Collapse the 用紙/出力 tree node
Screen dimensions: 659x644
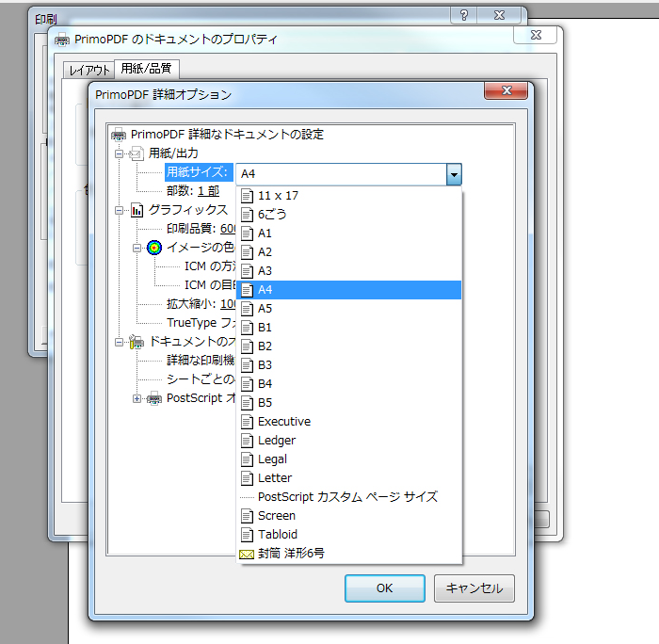(x=120, y=153)
